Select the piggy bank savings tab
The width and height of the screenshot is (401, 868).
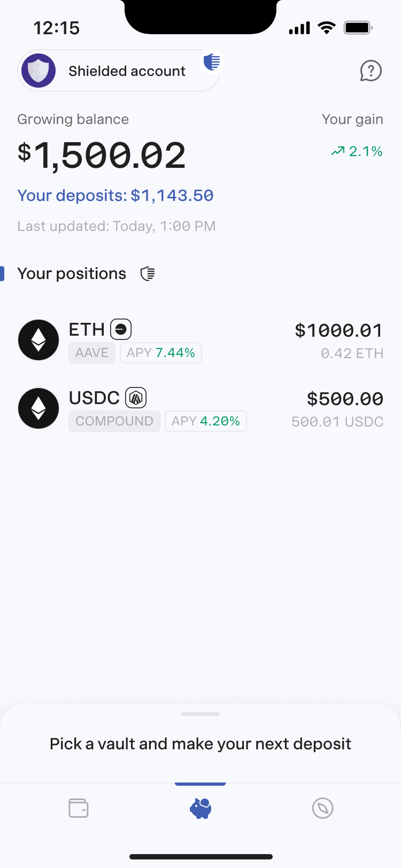(x=200, y=808)
